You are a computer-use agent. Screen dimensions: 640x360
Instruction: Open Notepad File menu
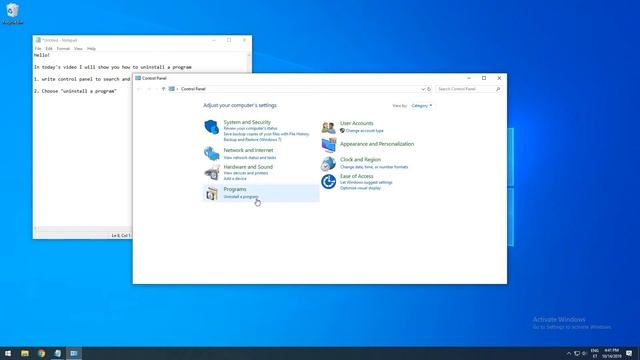[38, 49]
